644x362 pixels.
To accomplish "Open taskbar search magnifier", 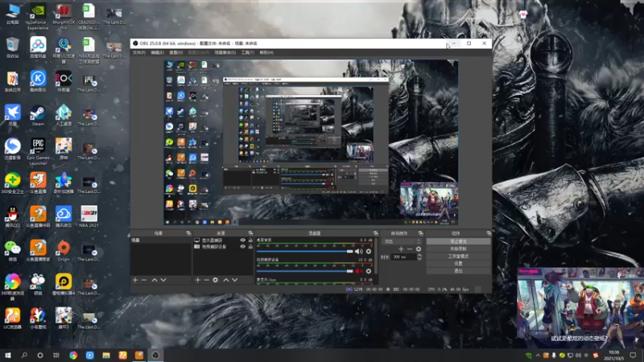I will click(x=24, y=356).
